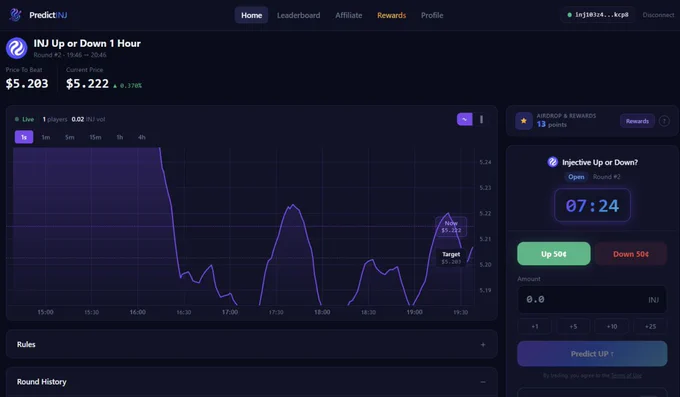680x397 pixels.
Task: Choose the Down 50¢ option
Action: pyautogui.click(x=631, y=254)
